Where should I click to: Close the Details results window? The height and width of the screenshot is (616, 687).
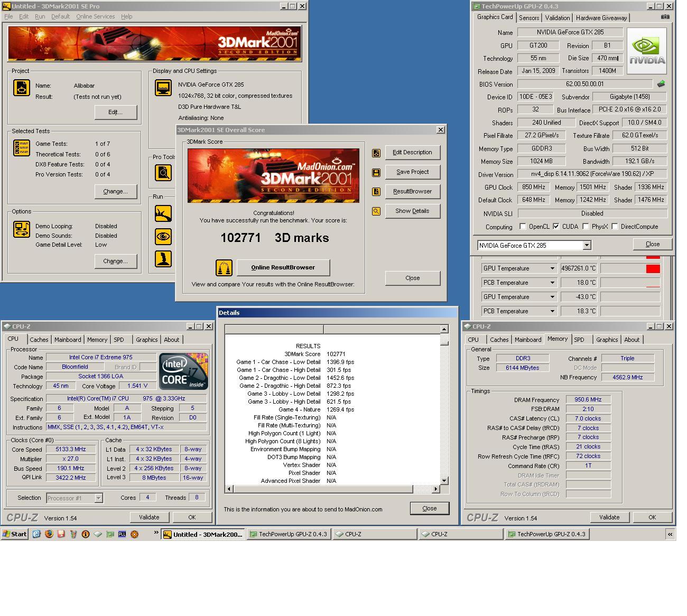point(429,508)
